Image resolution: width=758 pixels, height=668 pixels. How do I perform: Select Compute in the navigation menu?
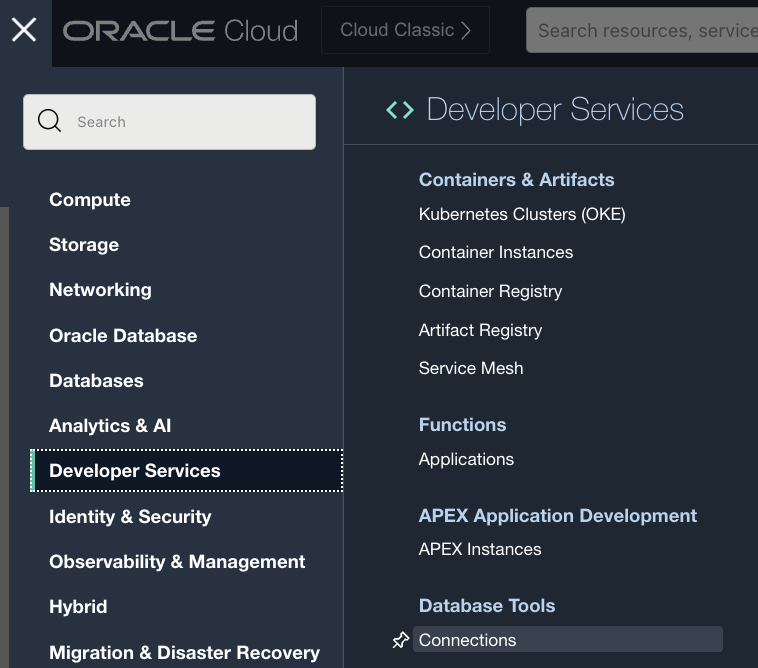[x=90, y=200]
